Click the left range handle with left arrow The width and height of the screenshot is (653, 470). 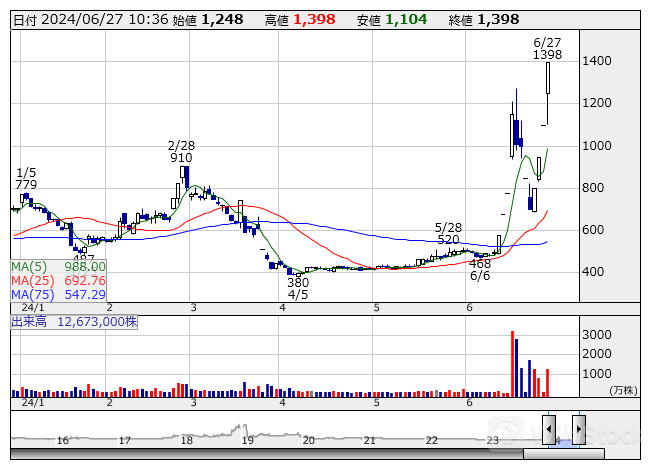coord(549,428)
